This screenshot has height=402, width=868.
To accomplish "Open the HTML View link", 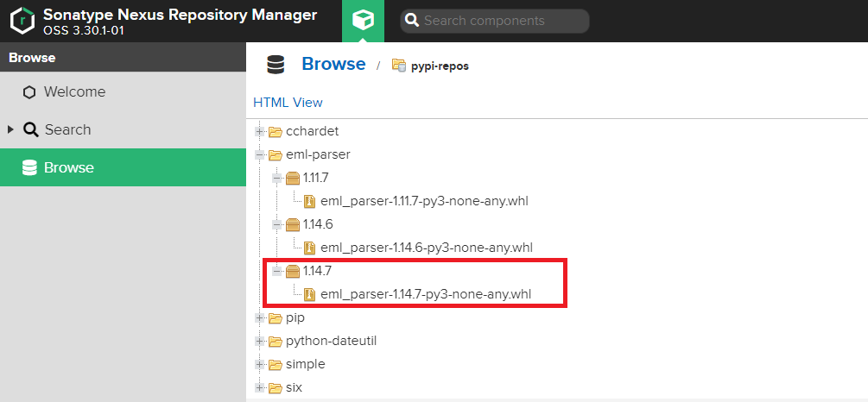I will 288,103.
